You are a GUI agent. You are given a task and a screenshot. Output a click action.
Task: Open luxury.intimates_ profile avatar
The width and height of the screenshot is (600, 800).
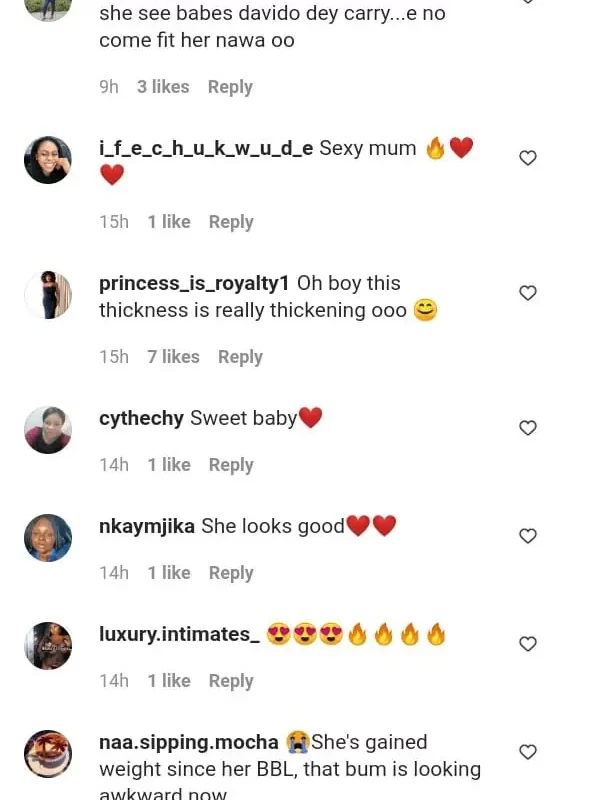(x=48, y=646)
